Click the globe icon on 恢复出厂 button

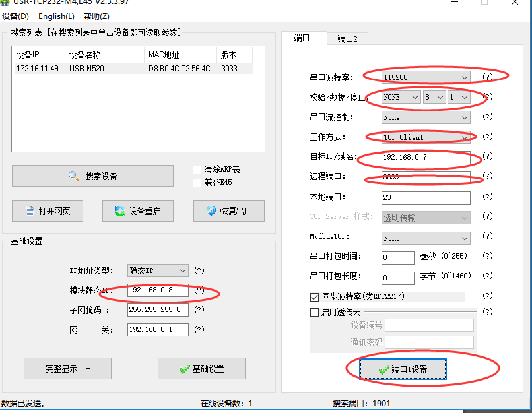click(x=211, y=212)
